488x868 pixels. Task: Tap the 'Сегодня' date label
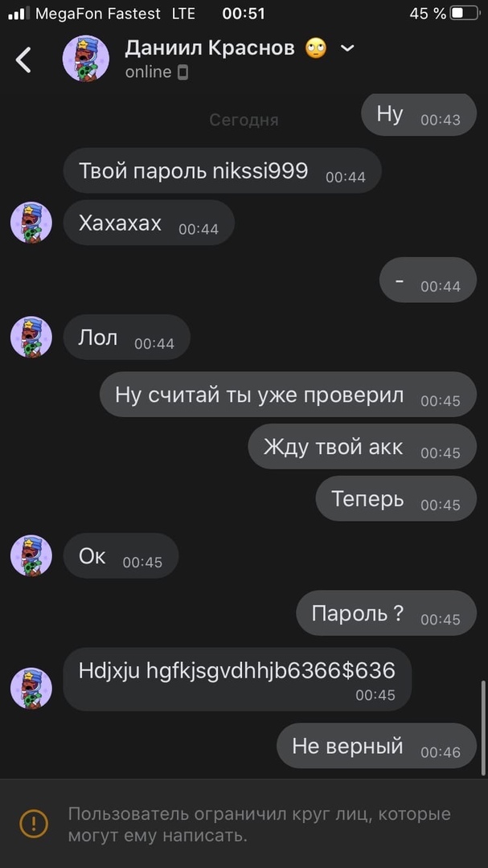tap(244, 120)
